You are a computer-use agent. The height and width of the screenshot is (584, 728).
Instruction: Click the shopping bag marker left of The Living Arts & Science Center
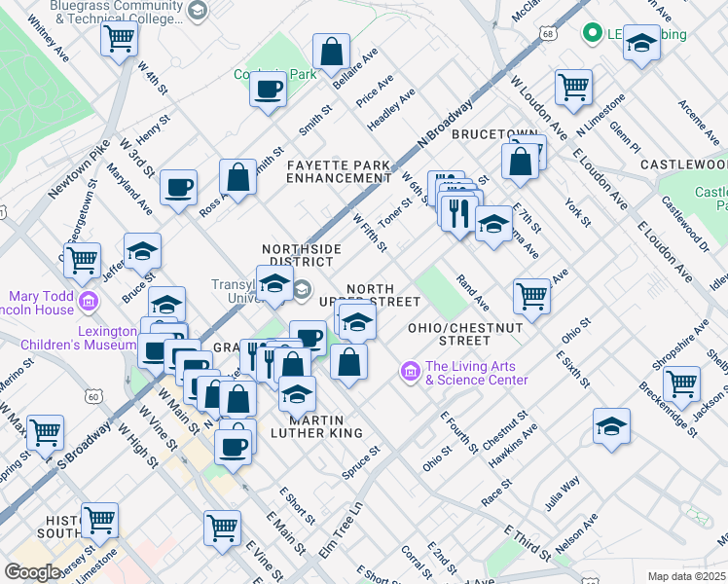click(348, 363)
